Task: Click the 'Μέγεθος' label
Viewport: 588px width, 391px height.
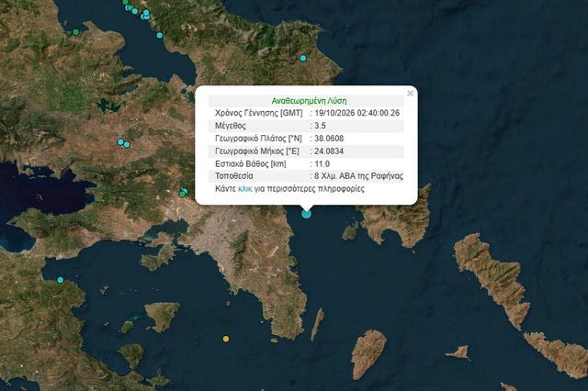Action: [231, 126]
